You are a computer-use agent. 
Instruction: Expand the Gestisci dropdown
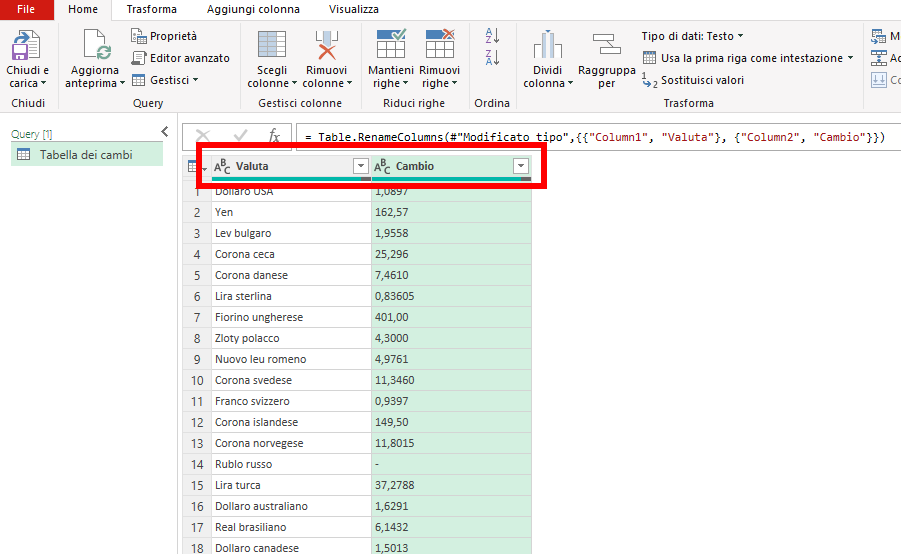[x=195, y=80]
